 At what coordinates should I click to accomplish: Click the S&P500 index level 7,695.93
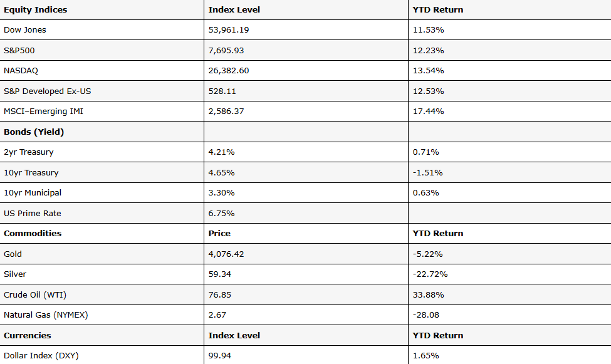pos(226,51)
